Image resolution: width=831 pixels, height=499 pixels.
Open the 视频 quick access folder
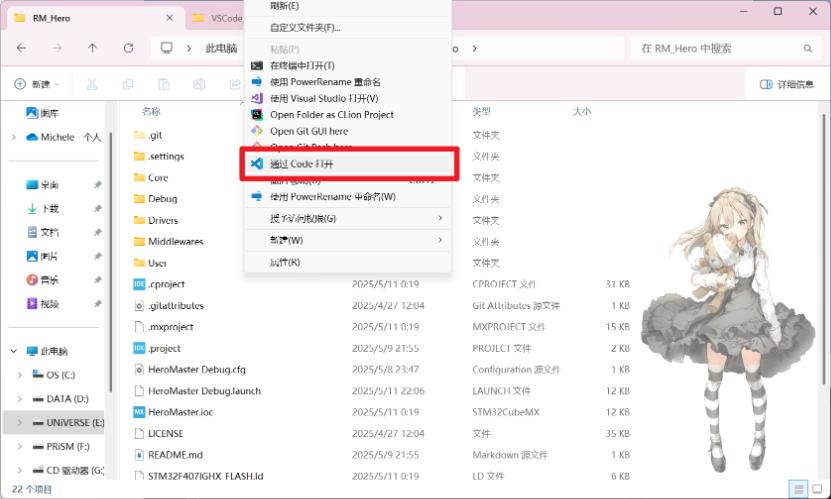[x=42, y=304]
